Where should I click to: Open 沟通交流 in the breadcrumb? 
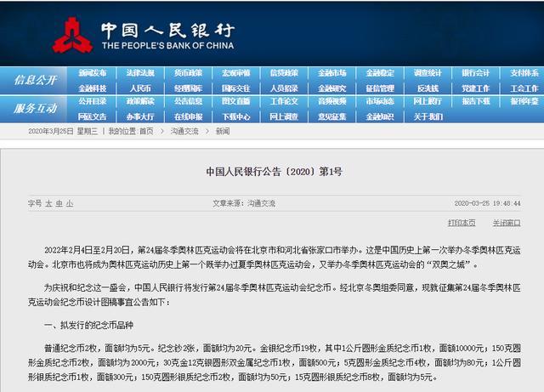tap(184, 131)
